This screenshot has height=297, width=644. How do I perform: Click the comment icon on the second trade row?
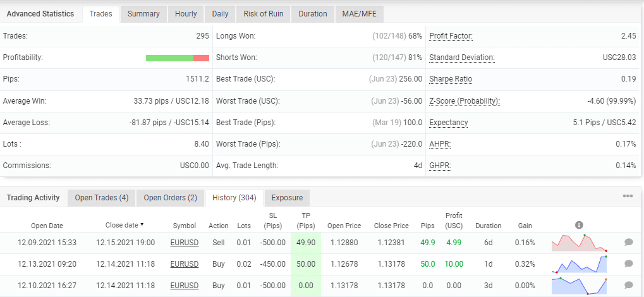(x=628, y=264)
